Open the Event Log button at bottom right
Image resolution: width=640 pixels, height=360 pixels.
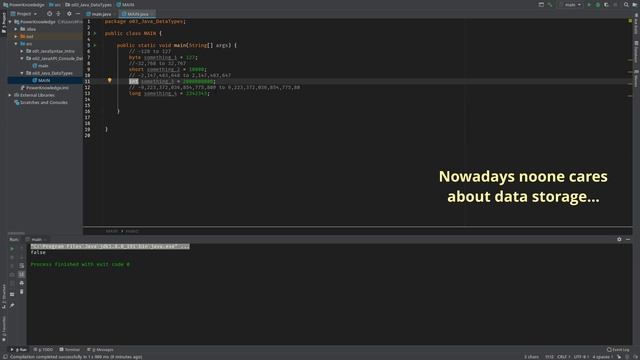618,350
